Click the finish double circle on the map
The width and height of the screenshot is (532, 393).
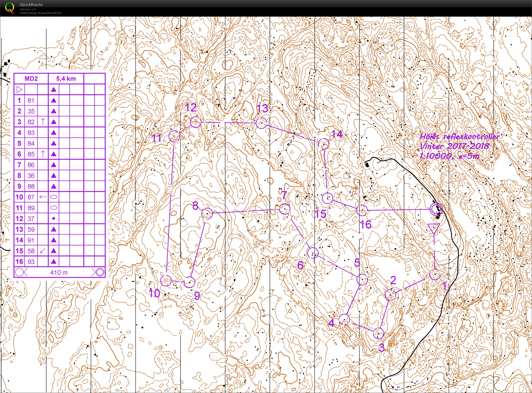click(x=436, y=209)
